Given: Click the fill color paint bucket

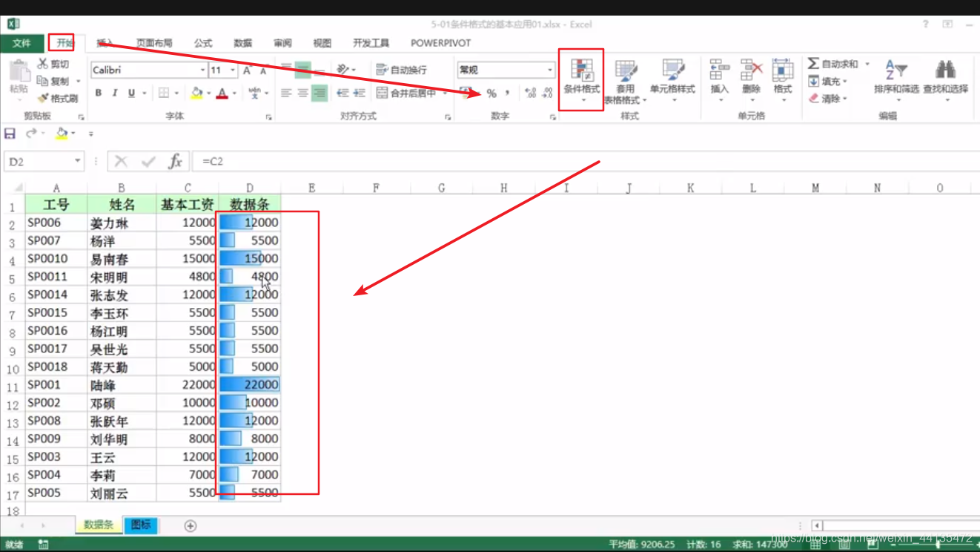Looking at the screenshot, I should click(196, 93).
